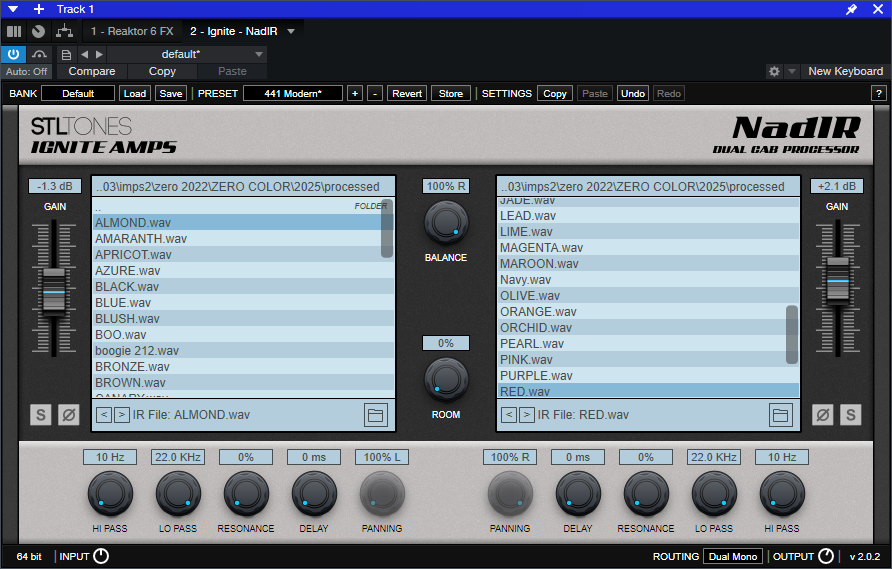This screenshot has height=569, width=892.
Task: Open the preset file page icon
Action: point(67,55)
